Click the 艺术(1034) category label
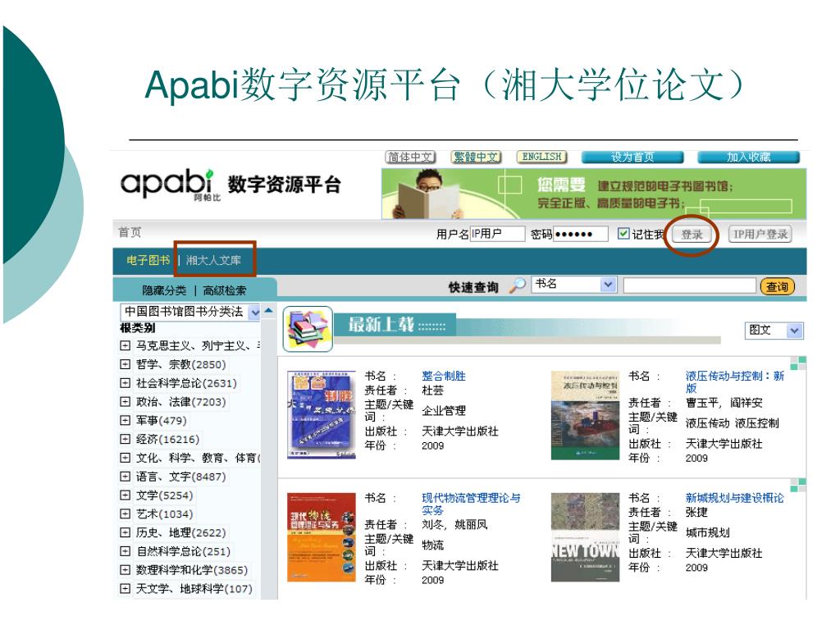 point(164,514)
